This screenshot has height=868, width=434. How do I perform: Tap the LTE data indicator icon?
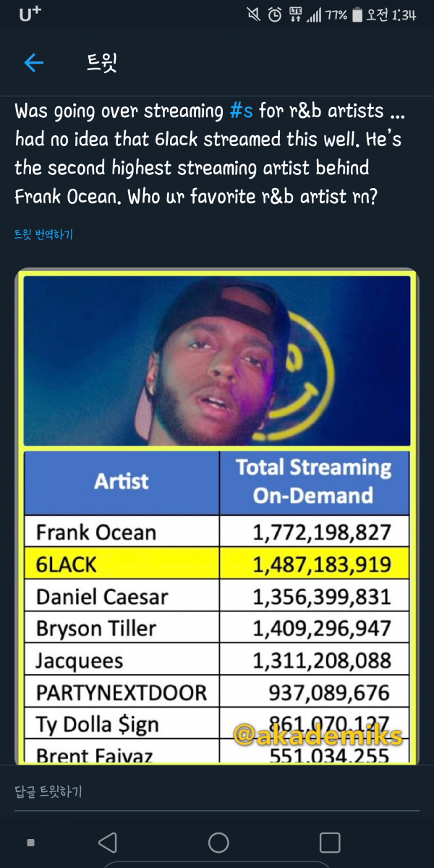(295, 15)
